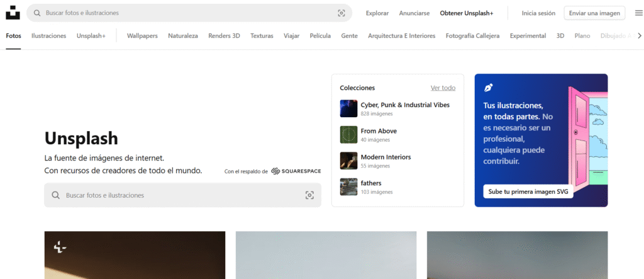Open Renders 3D category
The image size is (644, 279).
(x=224, y=36)
